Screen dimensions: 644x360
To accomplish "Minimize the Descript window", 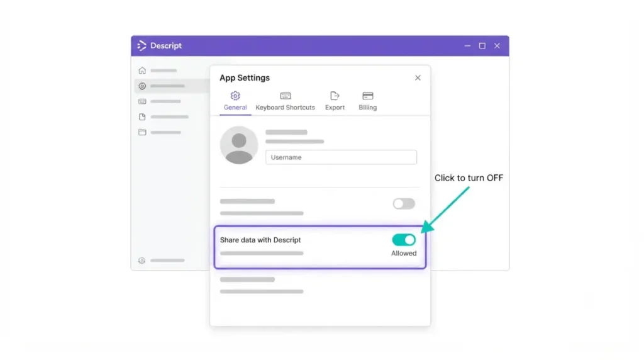I will coord(467,45).
